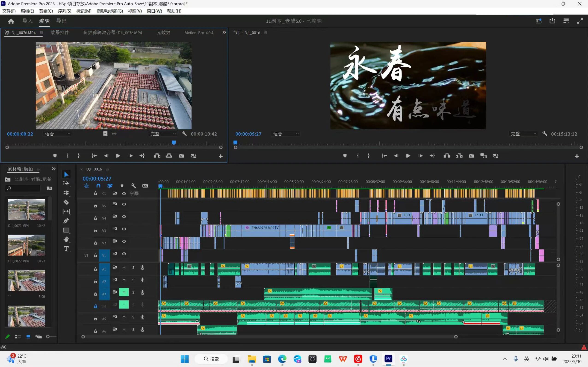
Task: Click the timeline wrench settings icon
Action: pyautogui.click(x=133, y=186)
